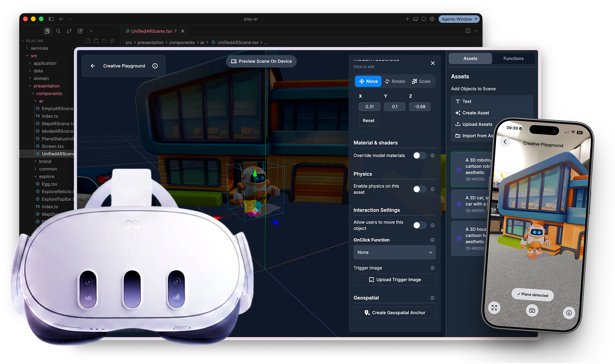615x364 pixels.
Task: Click Create Geospatial Anchor button
Action: 395,313
